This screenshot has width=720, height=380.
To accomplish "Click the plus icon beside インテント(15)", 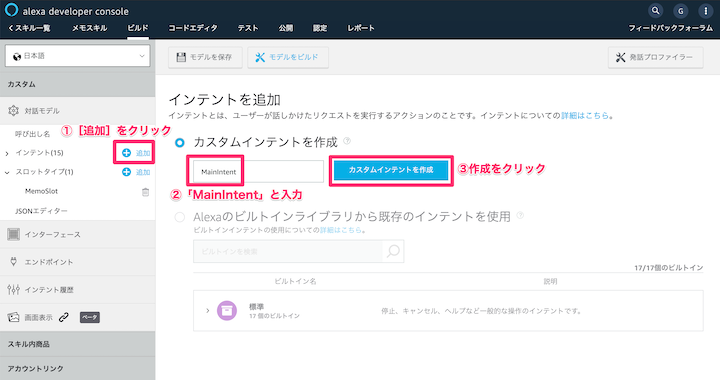I will [126, 153].
